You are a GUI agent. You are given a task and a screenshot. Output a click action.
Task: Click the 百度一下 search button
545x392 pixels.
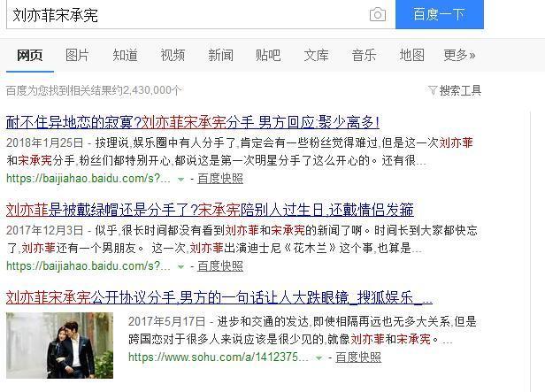440,14
